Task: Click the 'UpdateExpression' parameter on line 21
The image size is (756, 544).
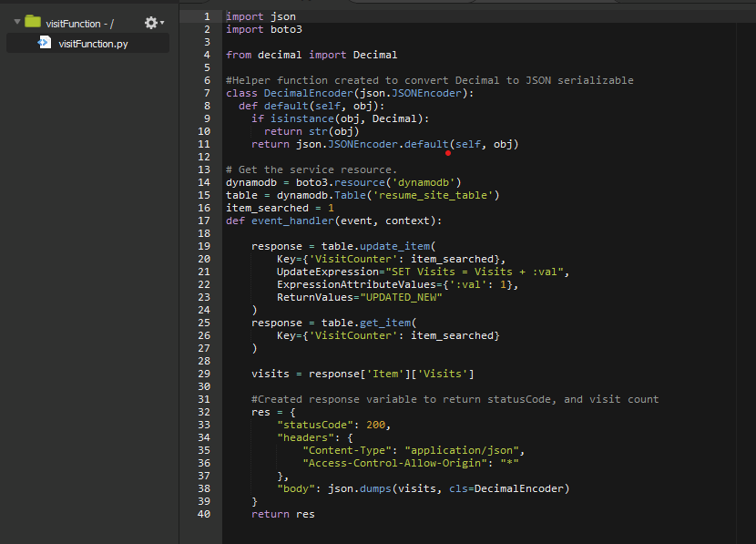Action: 327,272
